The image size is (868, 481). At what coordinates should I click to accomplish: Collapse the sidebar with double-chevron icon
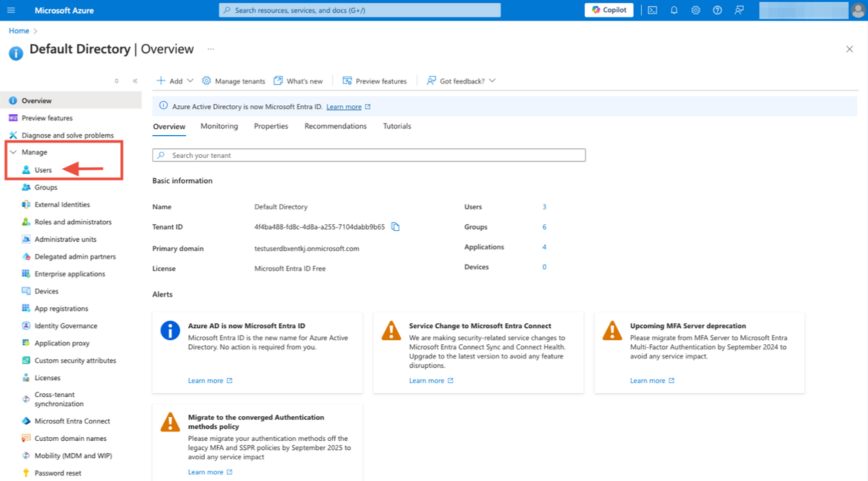point(135,81)
